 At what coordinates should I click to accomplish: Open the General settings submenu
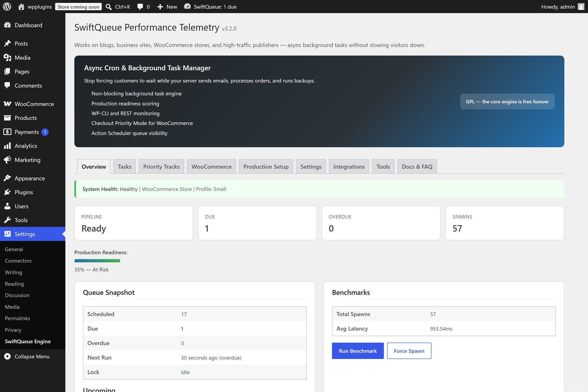click(x=14, y=249)
